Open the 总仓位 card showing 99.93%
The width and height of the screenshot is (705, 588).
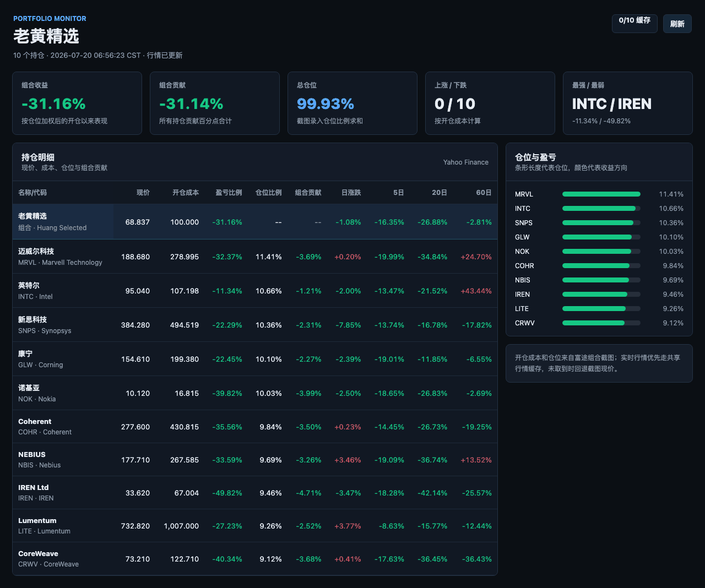click(x=352, y=103)
